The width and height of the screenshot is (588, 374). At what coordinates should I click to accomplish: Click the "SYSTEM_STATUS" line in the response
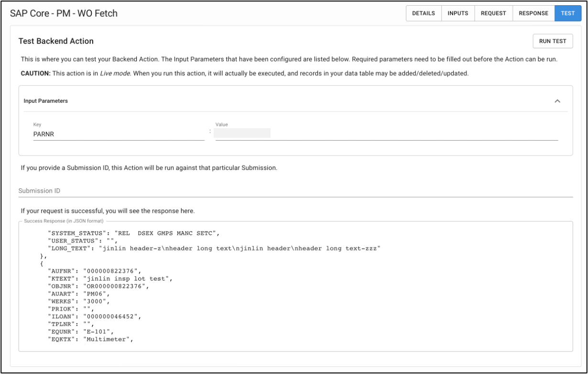(133, 233)
